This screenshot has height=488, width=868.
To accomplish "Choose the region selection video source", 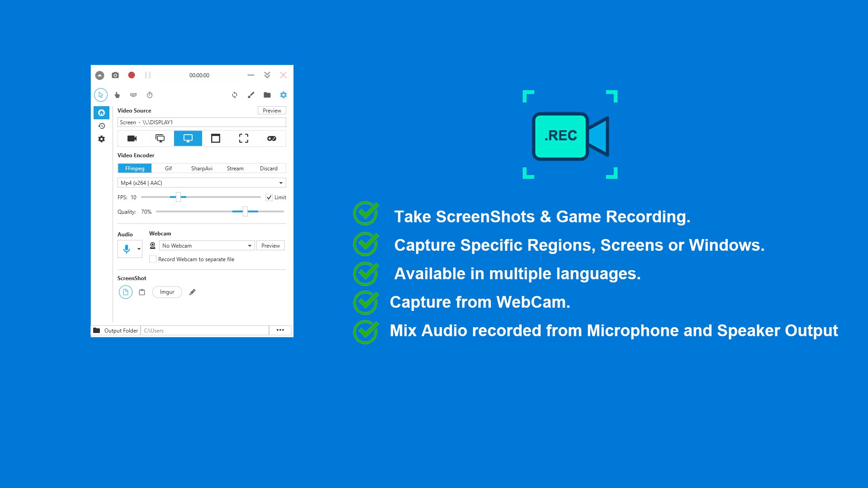I will coord(243,138).
